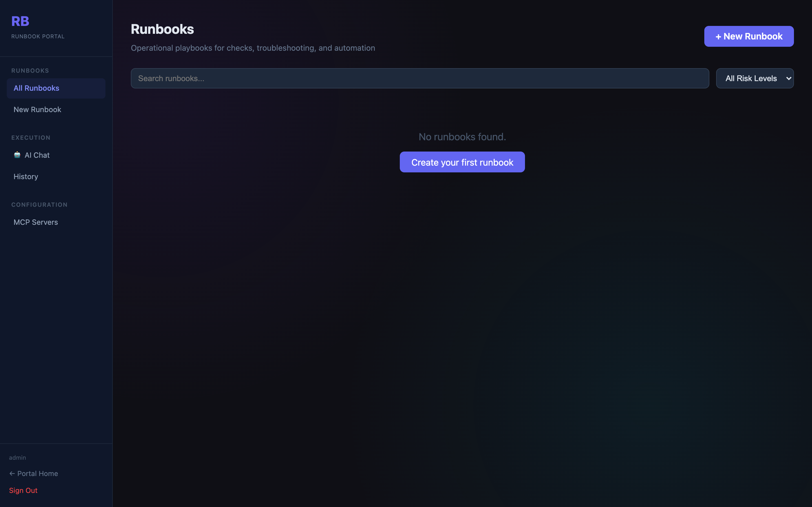Click the Runbooks page heading
Viewport: 812px width, 507px height.
click(162, 29)
